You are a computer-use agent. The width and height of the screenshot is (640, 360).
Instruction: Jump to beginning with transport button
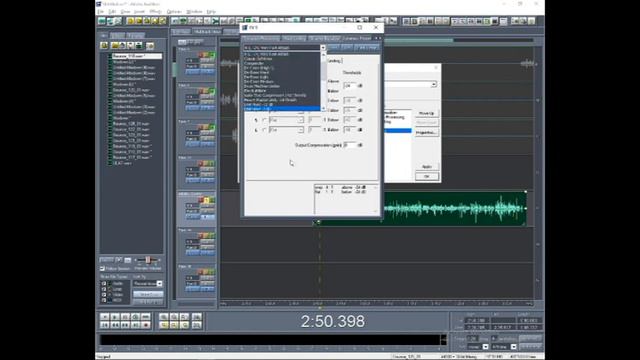(x=104, y=325)
